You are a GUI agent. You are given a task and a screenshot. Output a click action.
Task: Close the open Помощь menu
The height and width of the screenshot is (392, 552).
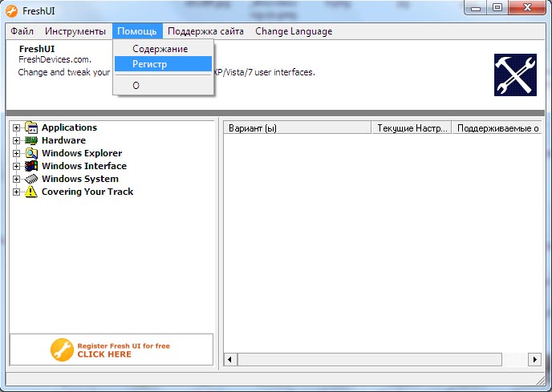point(137,31)
